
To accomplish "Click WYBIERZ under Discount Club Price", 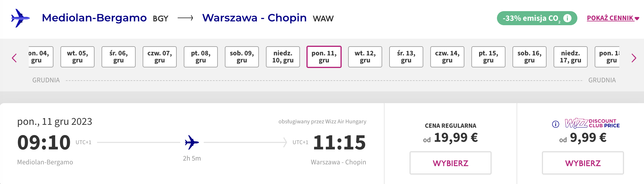I will tap(583, 163).
